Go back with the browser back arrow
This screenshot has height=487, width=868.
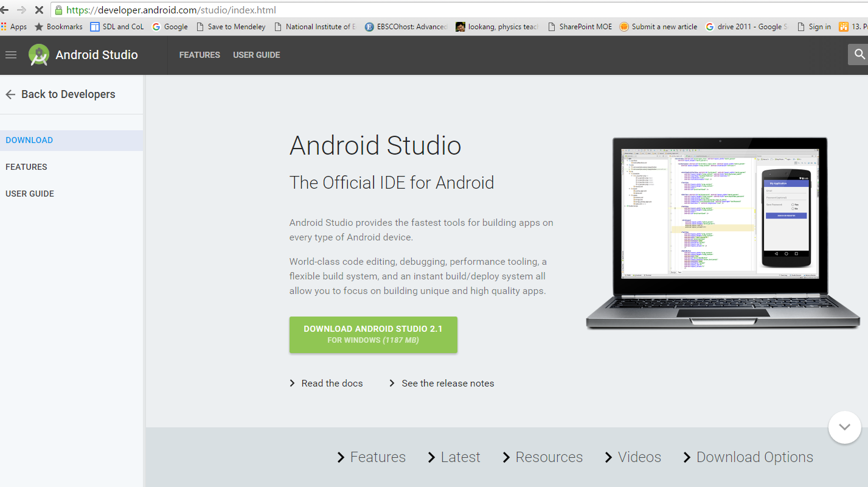[x=4, y=10]
